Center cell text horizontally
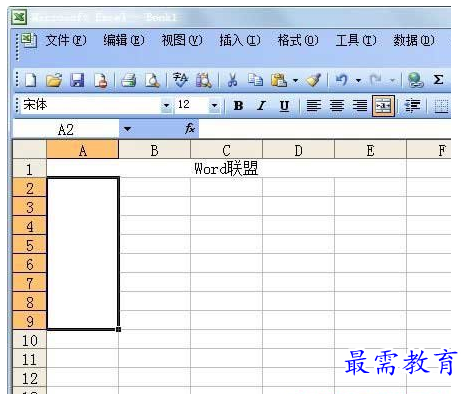 pos(337,106)
